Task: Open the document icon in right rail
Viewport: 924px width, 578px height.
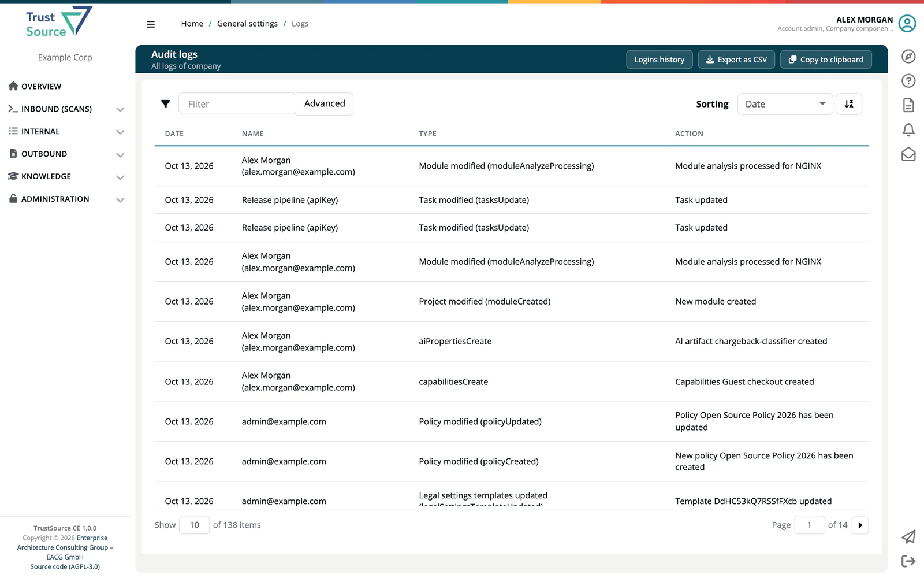Action: point(908,105)
